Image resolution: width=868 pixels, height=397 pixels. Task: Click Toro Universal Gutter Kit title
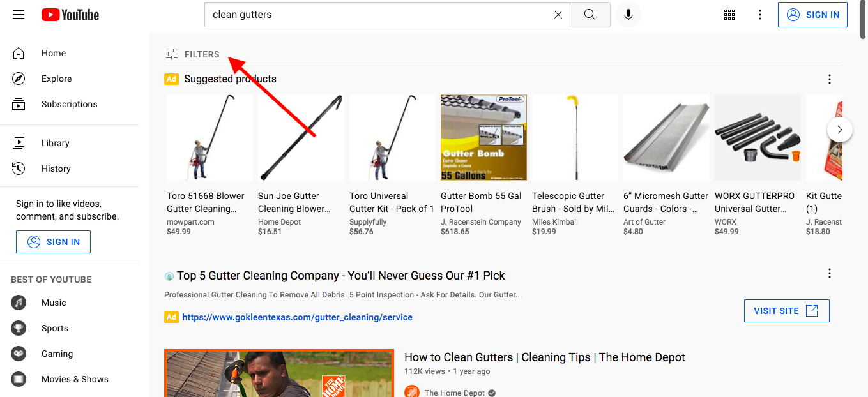coord(392,202)
